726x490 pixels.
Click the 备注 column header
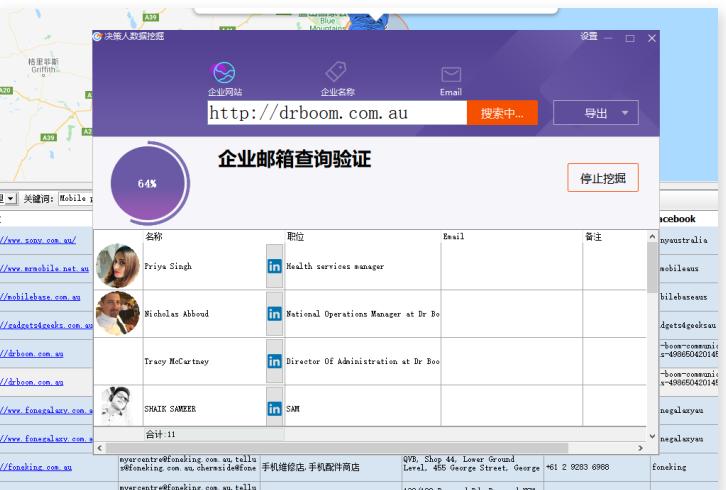tap(593, 236)
